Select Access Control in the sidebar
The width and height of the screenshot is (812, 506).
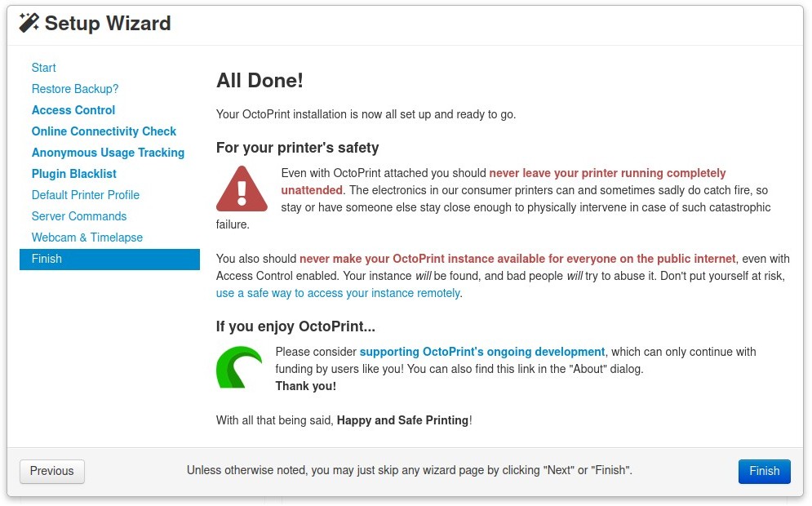73,110
